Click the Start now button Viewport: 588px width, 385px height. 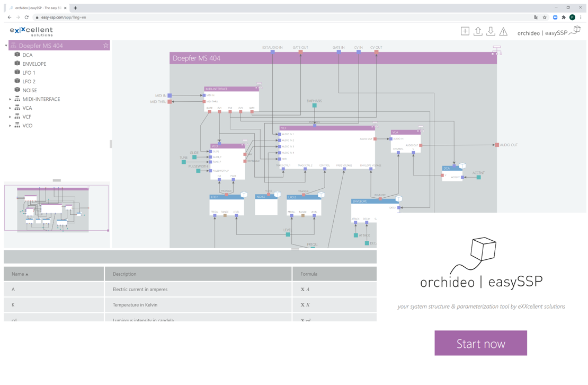(480, 343)
